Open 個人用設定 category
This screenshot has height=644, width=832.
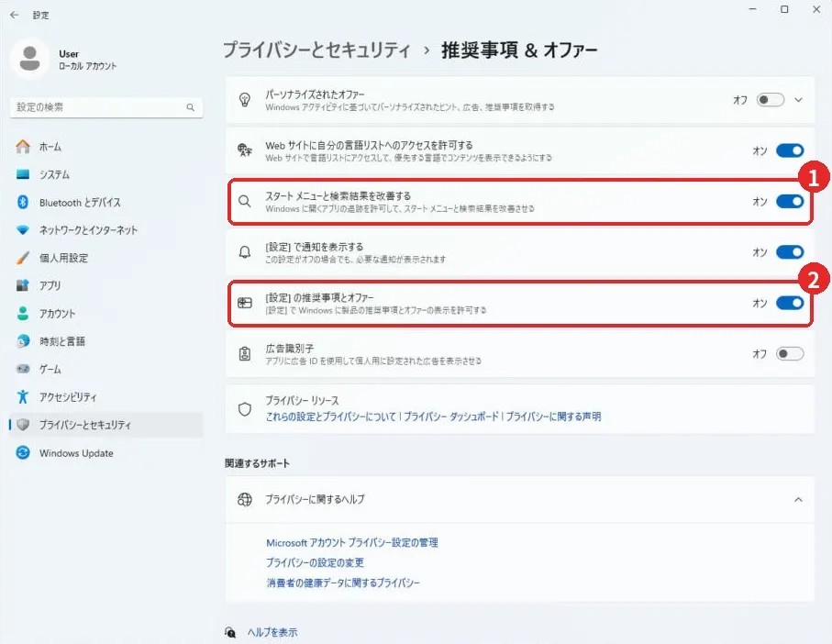point(63,258)
